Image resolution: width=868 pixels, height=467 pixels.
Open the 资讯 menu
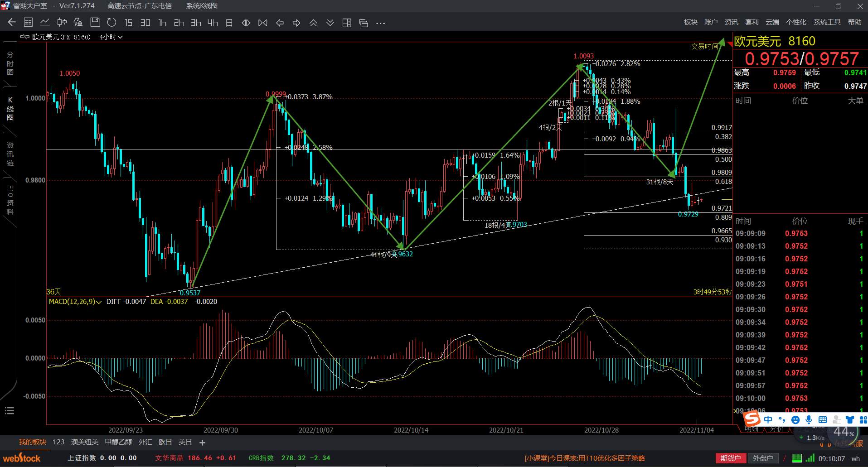(732, 22)
